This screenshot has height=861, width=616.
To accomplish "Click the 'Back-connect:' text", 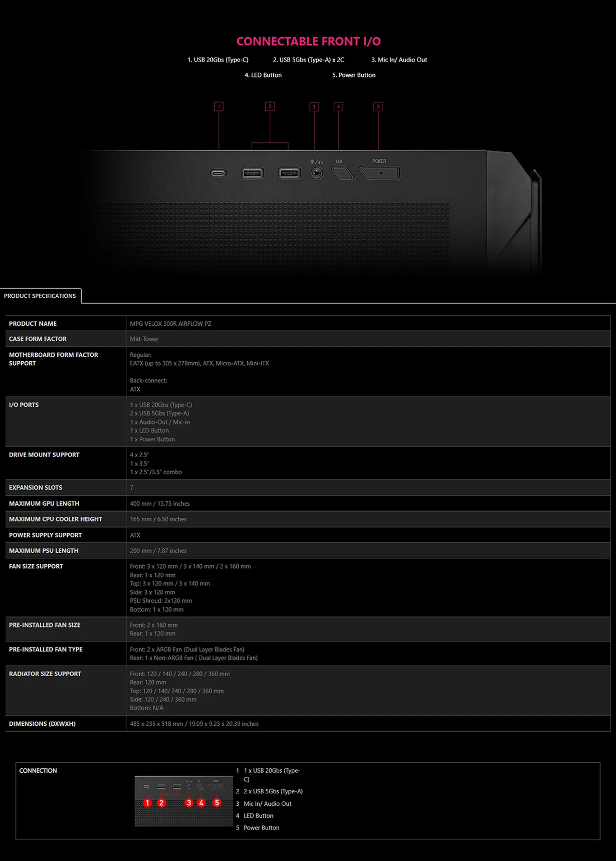I will [148, 380].
